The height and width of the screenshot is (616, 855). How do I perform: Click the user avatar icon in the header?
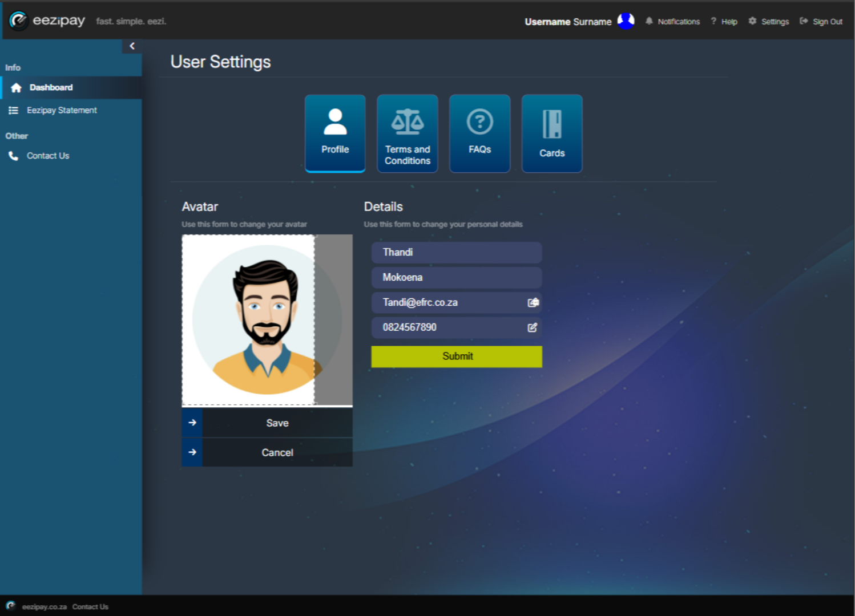[626, 21]
